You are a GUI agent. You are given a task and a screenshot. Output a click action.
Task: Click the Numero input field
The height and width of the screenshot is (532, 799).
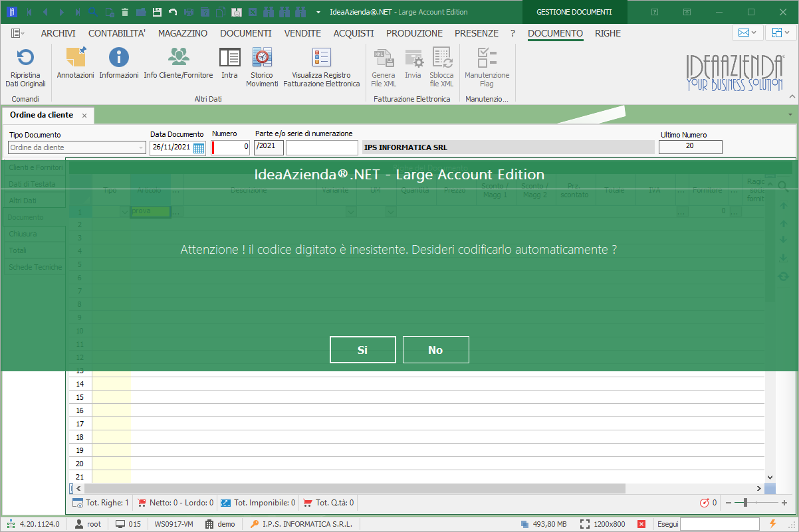pyautogui.click(x=231, y=147)
